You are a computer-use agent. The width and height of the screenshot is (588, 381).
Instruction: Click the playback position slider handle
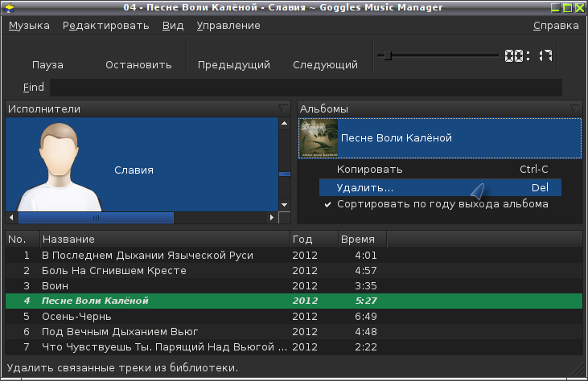(389, 55)
